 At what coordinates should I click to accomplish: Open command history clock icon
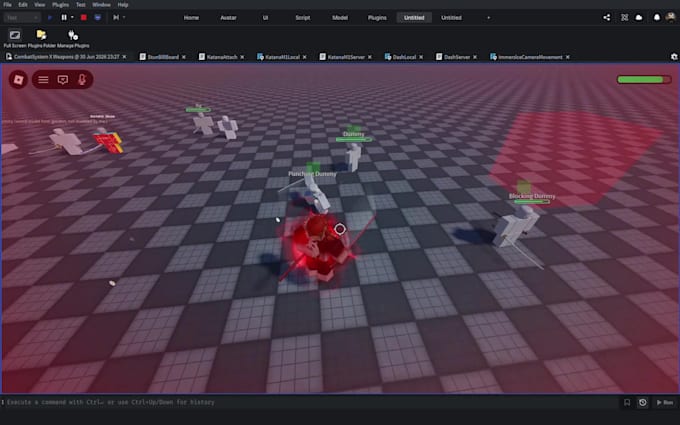coord(642,402)
